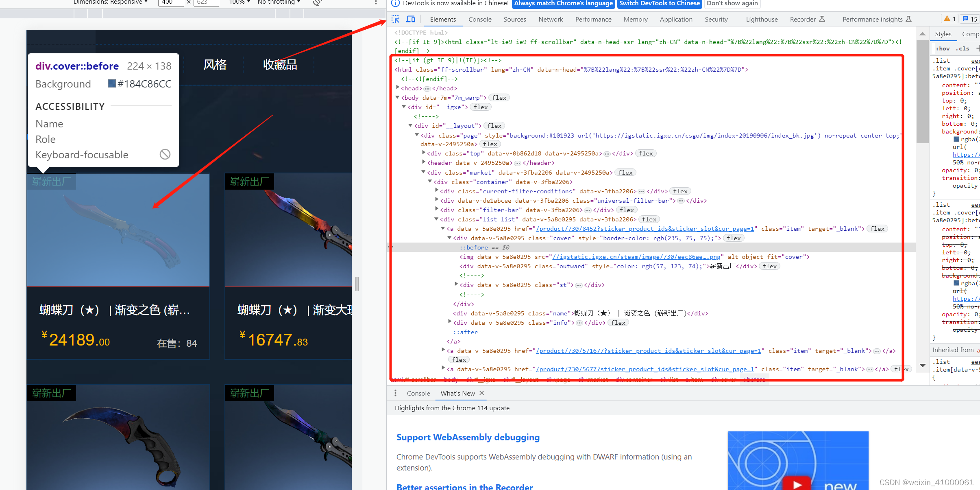The image size is (980, 490).
Task: Click the rotate viewport icon
Action: (x=317, y=2)
